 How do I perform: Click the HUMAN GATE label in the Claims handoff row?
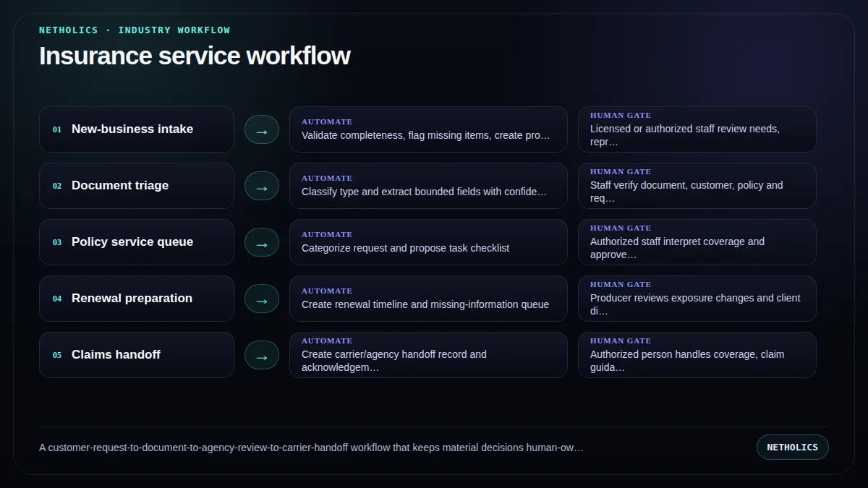pyautogui.click(x=621, y=341)
